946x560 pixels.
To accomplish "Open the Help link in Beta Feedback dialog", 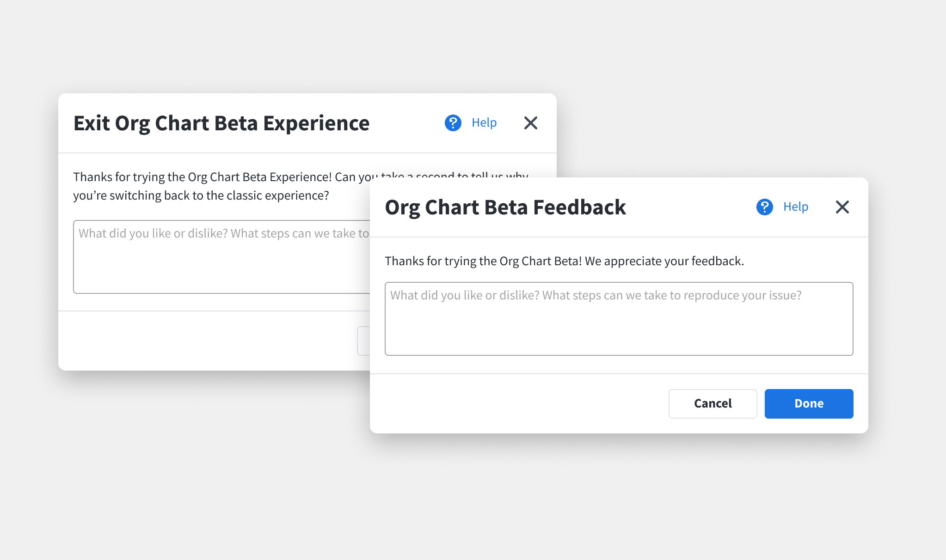I will pyautogui.click(x=795, y=207).
